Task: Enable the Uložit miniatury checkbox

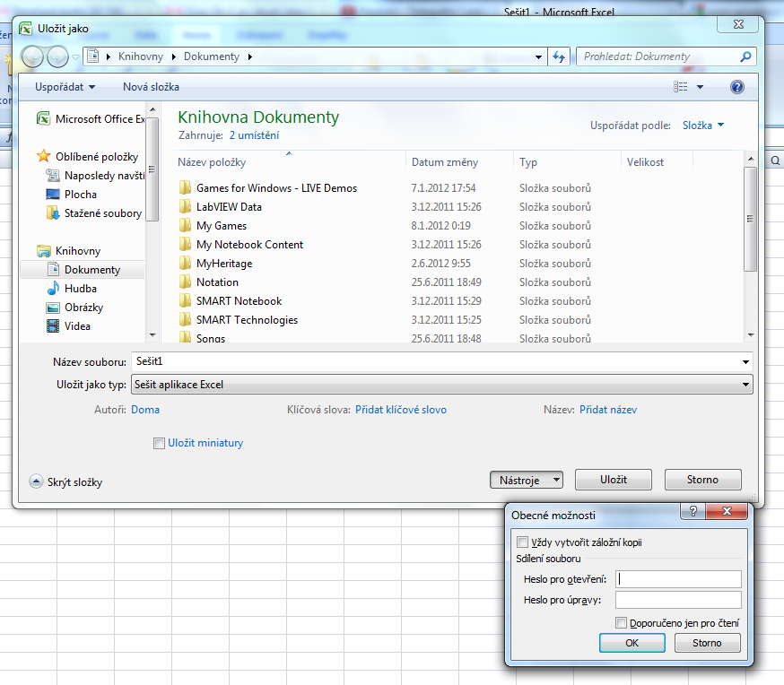Action: pyautogui.click(x=159, y=443)
